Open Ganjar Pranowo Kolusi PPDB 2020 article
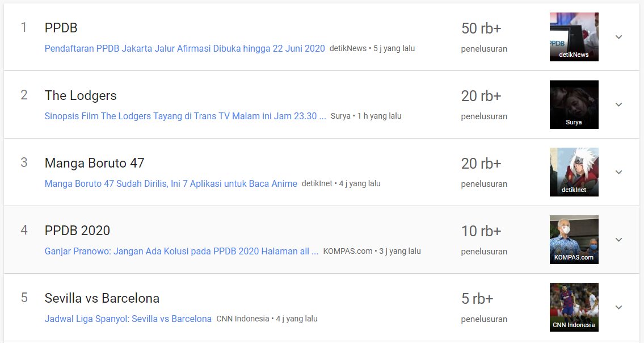 pyautogui.click(x=181, y=251)
